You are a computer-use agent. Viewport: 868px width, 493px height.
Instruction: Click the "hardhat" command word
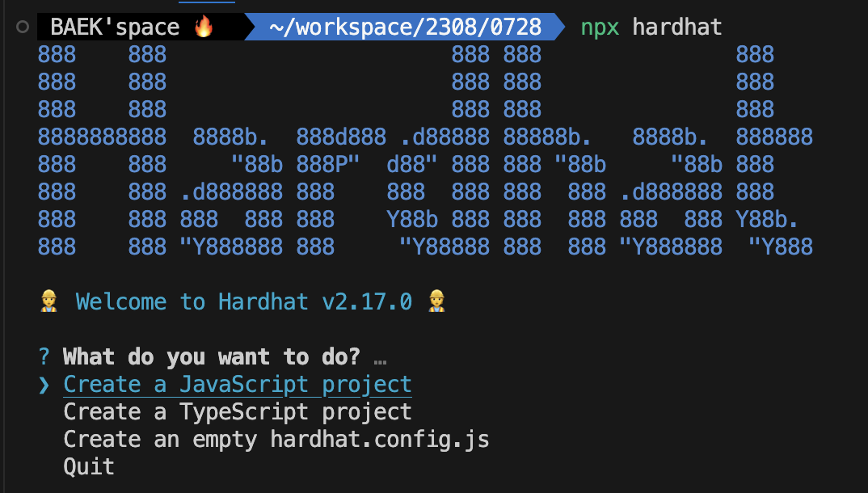point(677,27)
